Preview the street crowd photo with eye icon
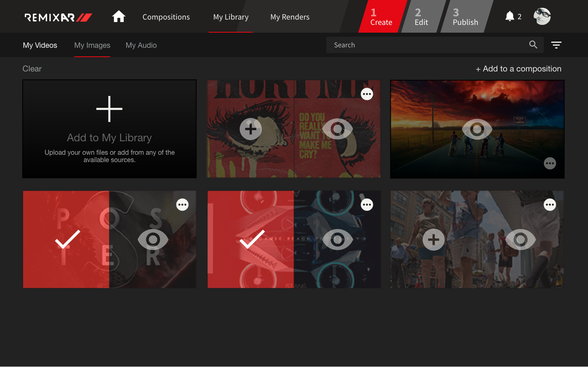588x367 pixels. pyautogui.click(x=521, y=240)
